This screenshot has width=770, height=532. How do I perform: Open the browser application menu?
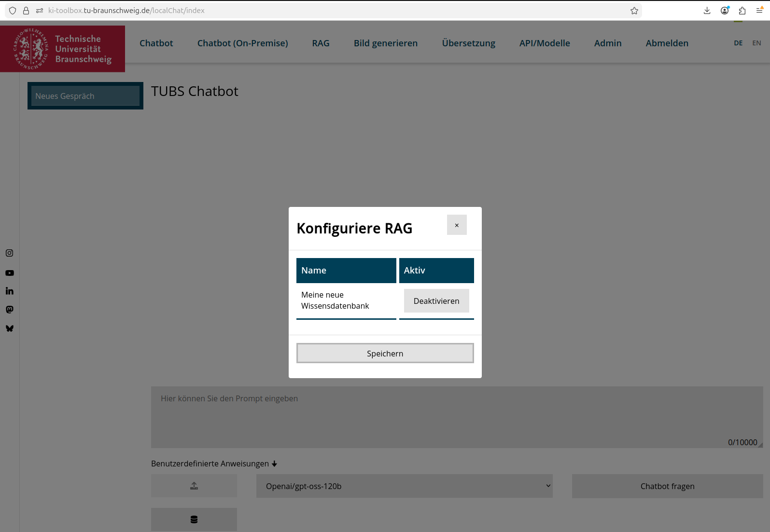coord(759,11)
